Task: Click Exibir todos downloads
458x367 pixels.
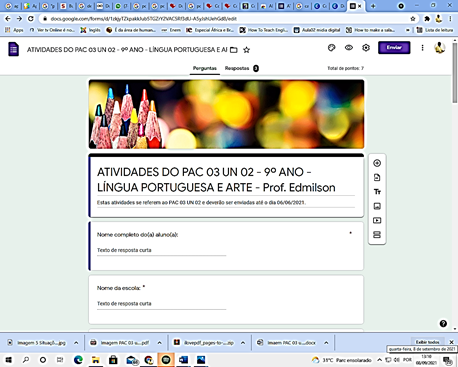Action: pyautogui.click(x=427, y=342)
